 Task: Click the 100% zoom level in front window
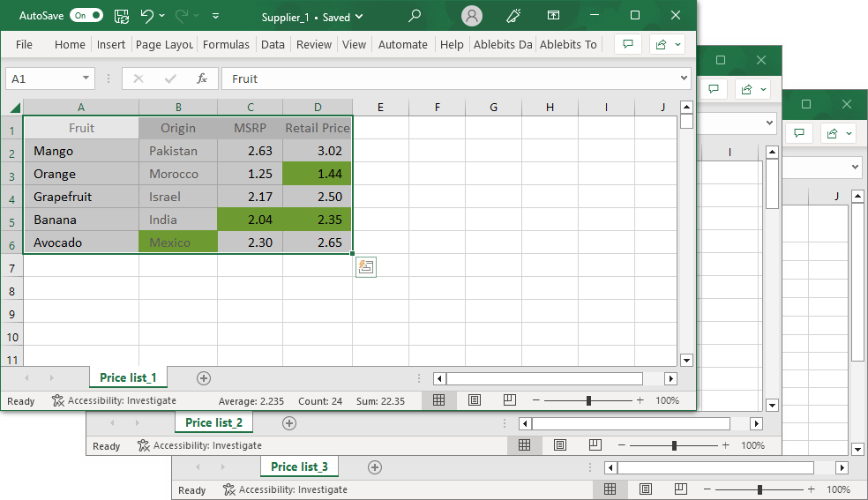point(667,400)
